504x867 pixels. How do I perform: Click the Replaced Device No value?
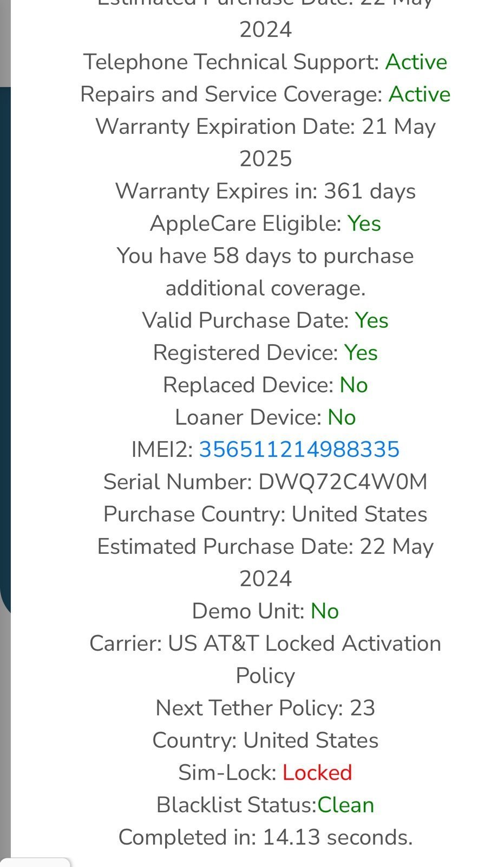tap(354, 385)
